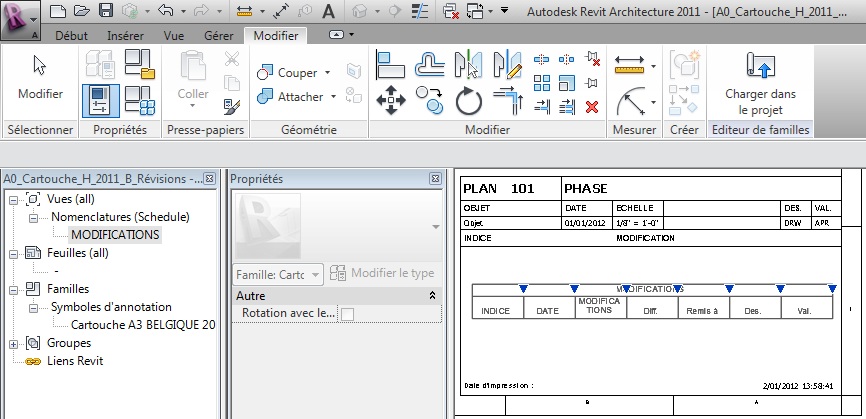Click Save disk icon in quick access toolbar

(x=105, y=10)
